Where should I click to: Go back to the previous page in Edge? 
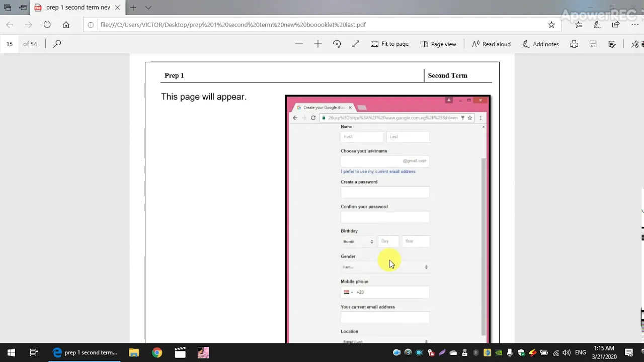click(10, 25)
